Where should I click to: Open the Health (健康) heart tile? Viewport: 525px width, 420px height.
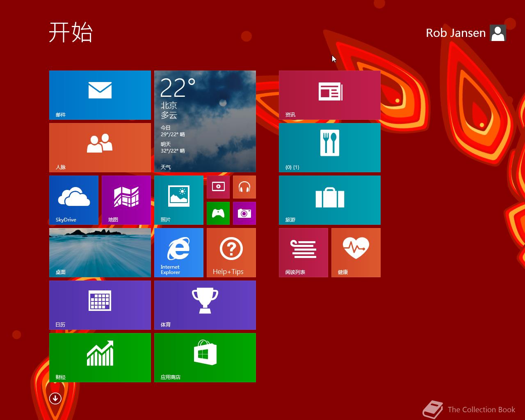coord(356,253)
